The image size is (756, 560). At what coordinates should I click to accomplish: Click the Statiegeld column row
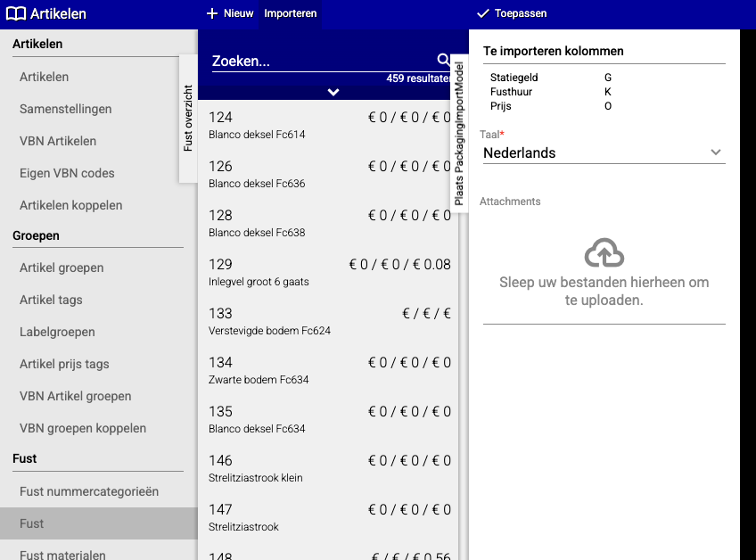[551, 78]
